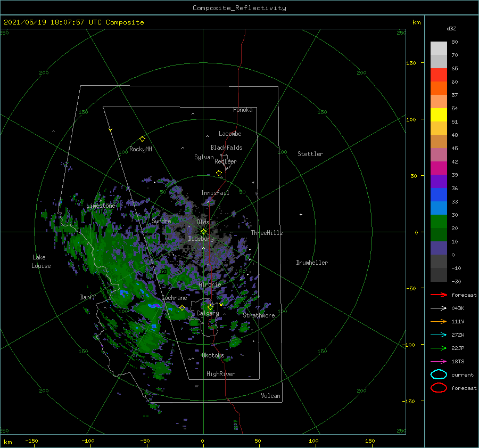This screenshot has width=479, height=448.
Task: Click the white plus marker north of Drumheller
Action: click(x=301, y=214)
